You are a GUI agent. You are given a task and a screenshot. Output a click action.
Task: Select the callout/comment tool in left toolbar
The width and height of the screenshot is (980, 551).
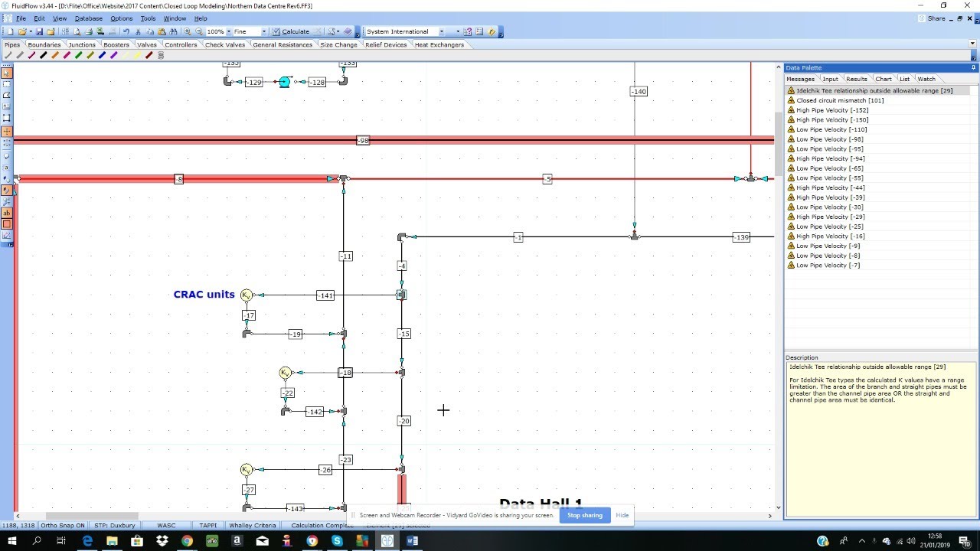pyautogui.click(x=7, y=156)
